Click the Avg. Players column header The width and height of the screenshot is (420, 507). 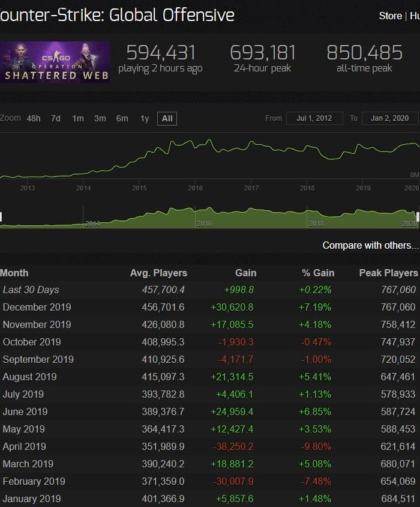[158, 273]
